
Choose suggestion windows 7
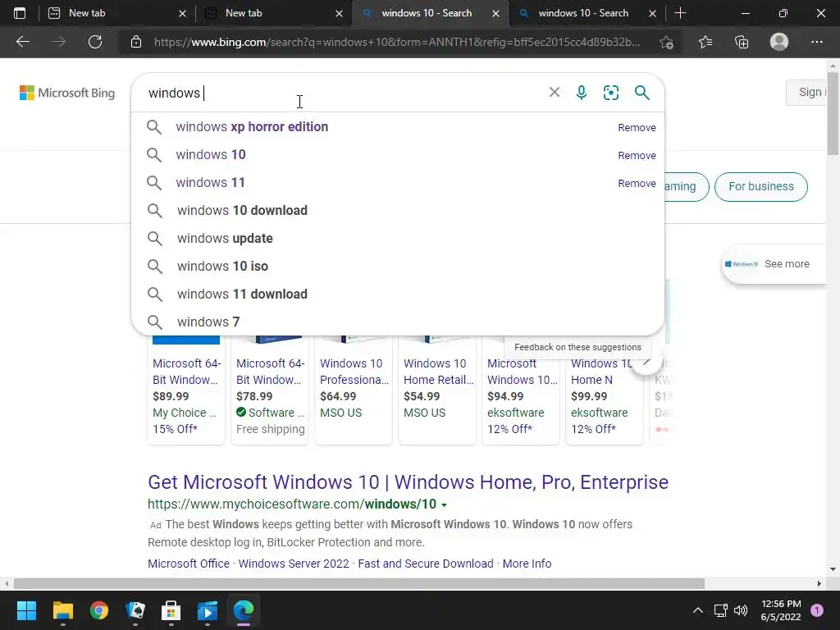[208, 322]
